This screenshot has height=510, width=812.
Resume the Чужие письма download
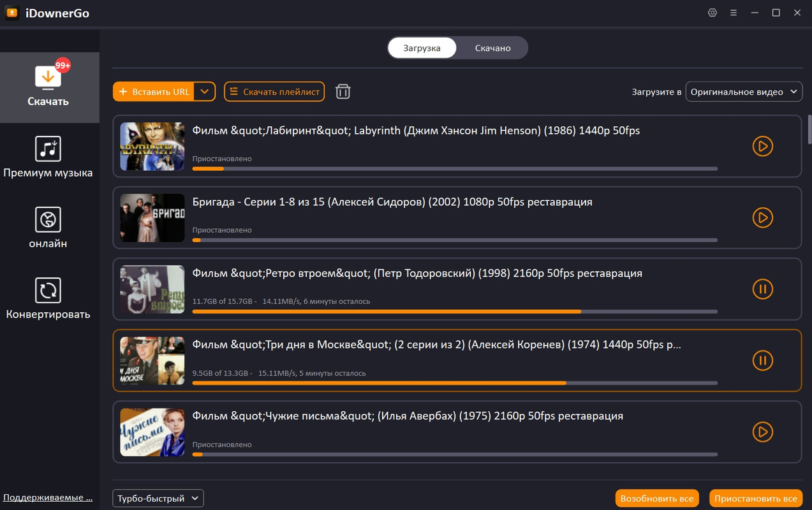762,432
